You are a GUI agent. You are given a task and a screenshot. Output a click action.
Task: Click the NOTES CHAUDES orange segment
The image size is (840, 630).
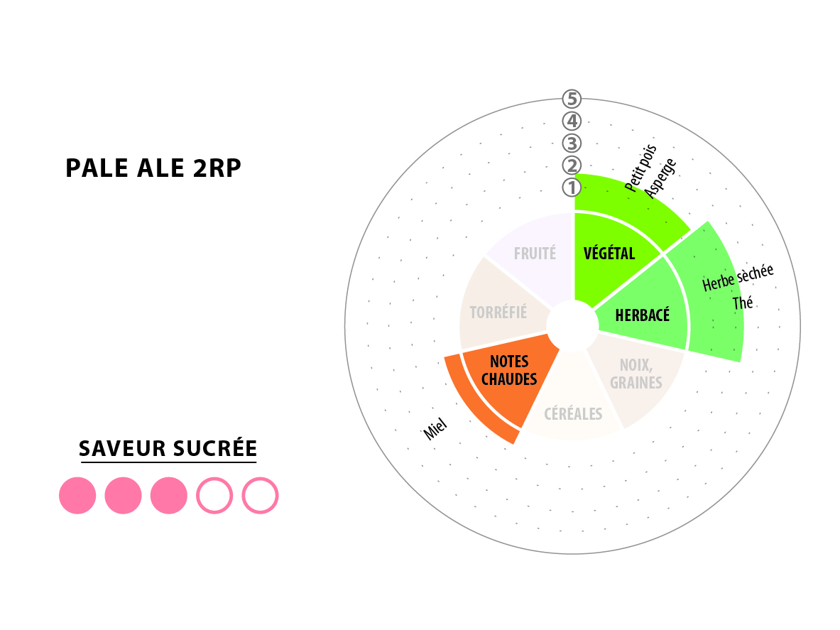point(509,371)
